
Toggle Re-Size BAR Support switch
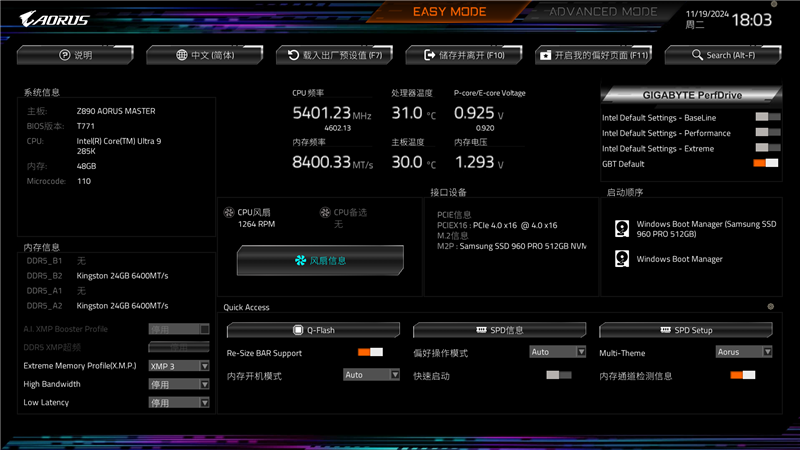370,352
